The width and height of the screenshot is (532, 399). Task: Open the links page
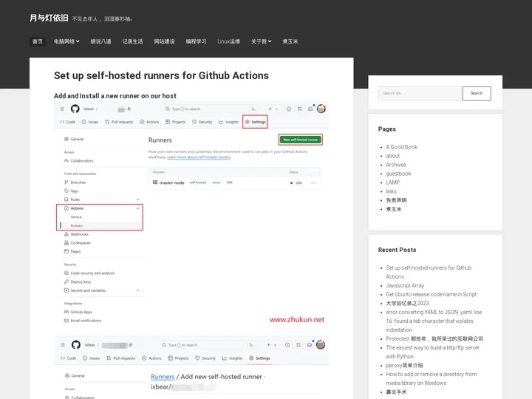click(391, 191)
